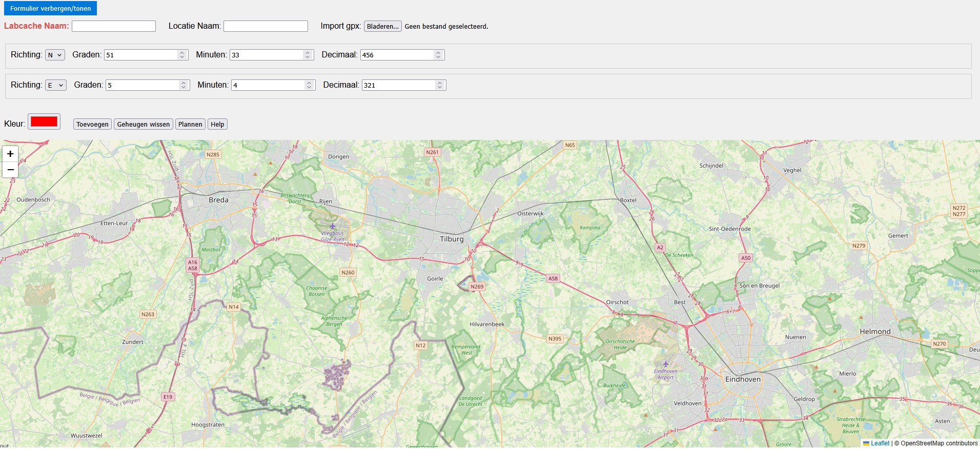The image size is (980, 449).
Task: Open the latitude Richting N dropdown
Action: 55,55
